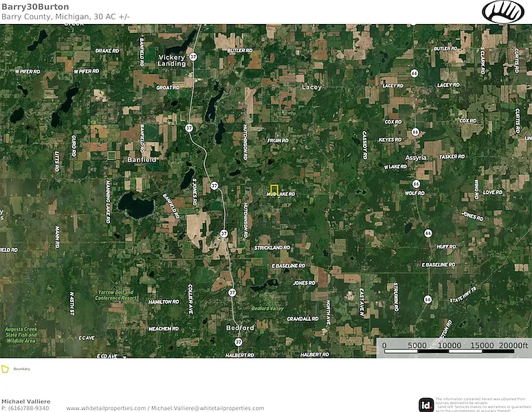
Task: Click the EAST AVE N label
Action: 362,302
